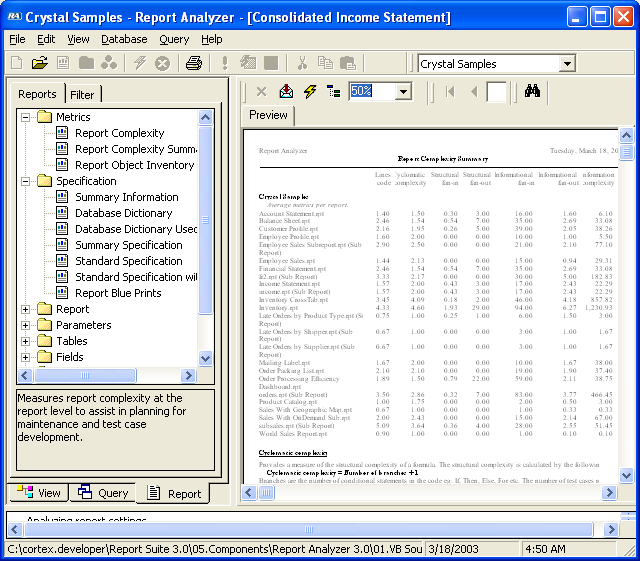Switch to the View bottom tab

(39, 492)
